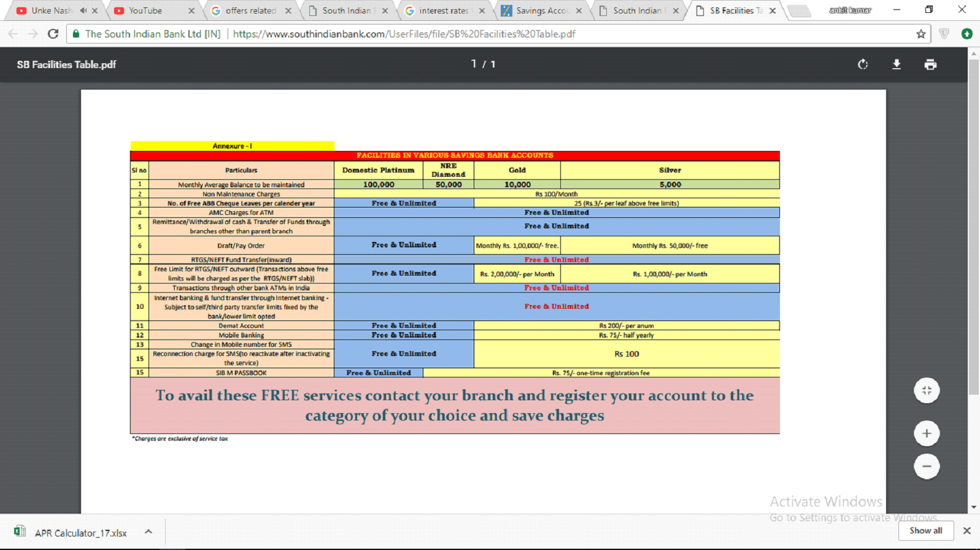Image resolution: width=980 pixels, height=550 pixels.
Task: Reload the current page
Action: [53, 34]
